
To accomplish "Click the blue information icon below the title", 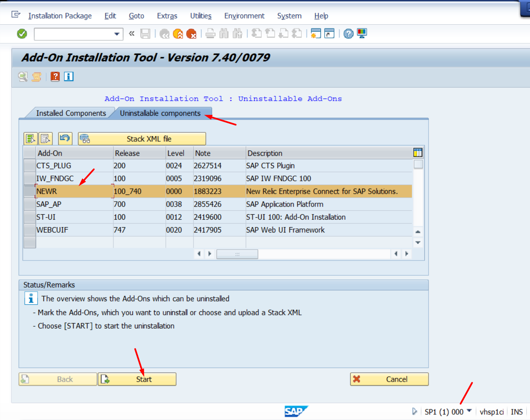I will pos(68,76).
